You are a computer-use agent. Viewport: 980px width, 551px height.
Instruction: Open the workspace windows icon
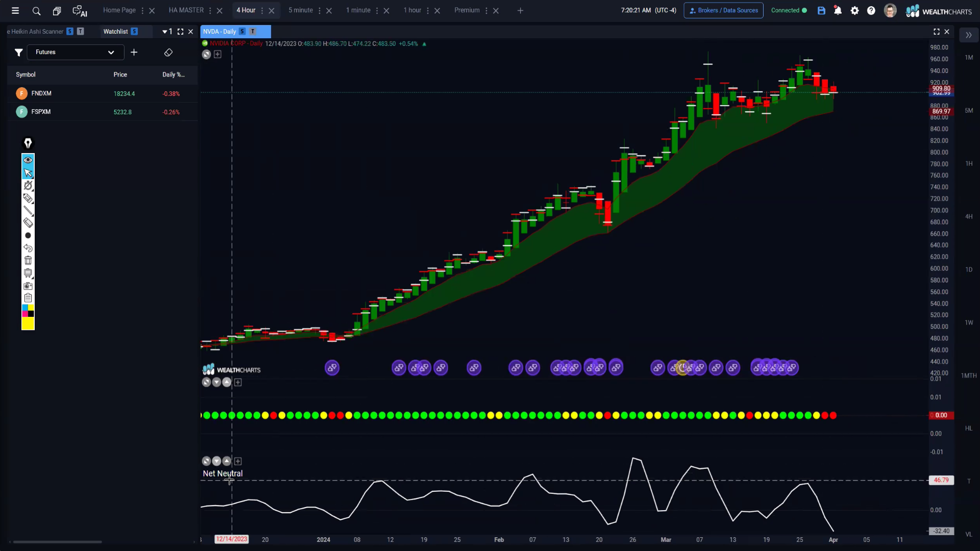(57, 11)
